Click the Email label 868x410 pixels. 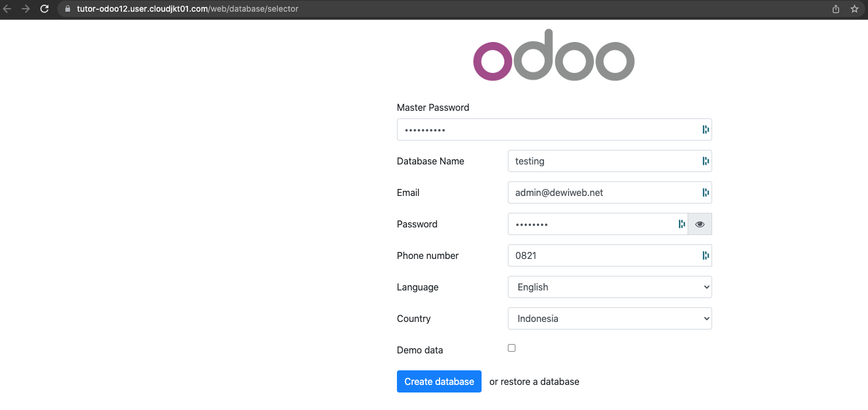click(x=408, y=192)
